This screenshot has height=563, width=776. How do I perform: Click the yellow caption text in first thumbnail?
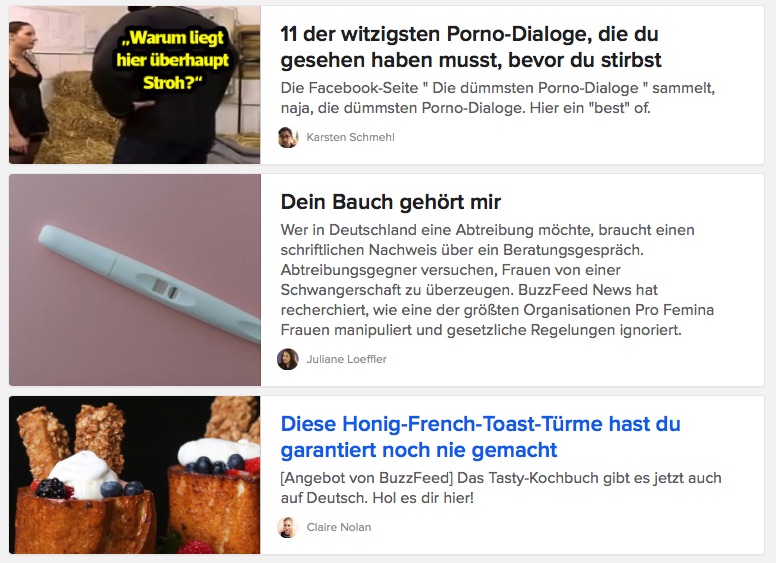coord(173,60)
